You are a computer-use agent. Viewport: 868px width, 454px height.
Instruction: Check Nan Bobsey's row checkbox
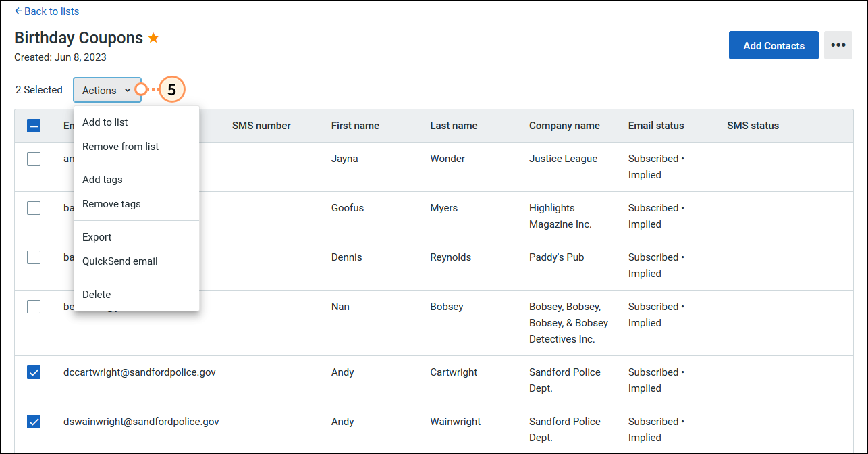point(34,306)
